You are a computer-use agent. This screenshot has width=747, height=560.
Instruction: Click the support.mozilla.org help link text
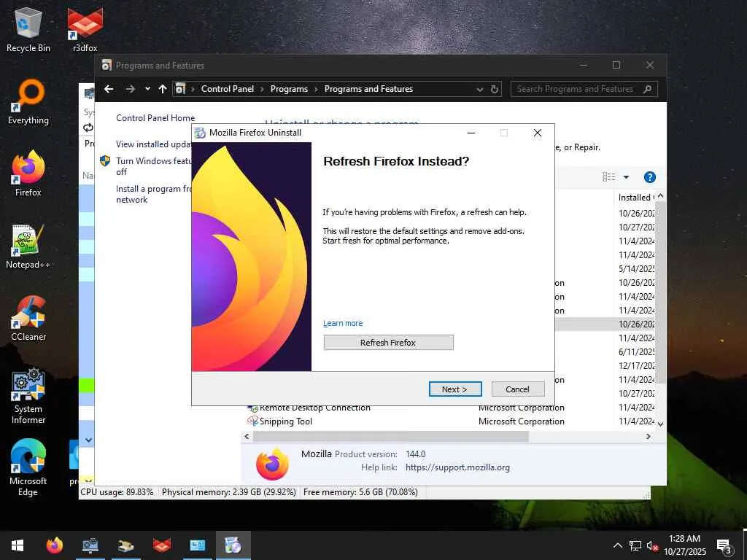point(457,467)
